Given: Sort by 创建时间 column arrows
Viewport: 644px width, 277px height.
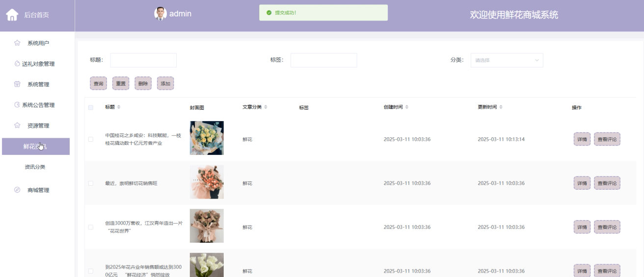Looking at the screenshot, I should click(406, 107).
